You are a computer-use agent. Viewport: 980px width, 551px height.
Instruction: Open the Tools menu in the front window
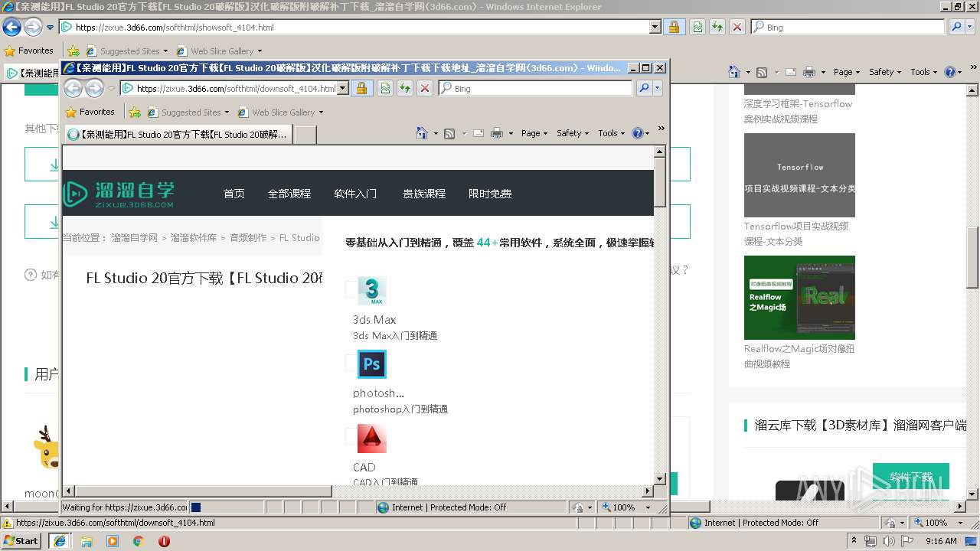pyautogui.click(x=612, y=133)
